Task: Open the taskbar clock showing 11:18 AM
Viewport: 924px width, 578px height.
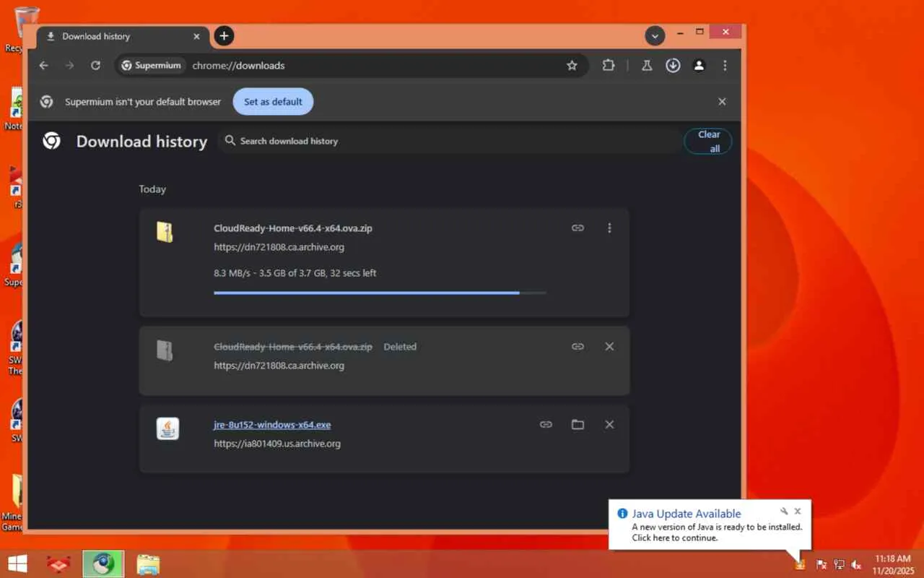Action: 893,564
